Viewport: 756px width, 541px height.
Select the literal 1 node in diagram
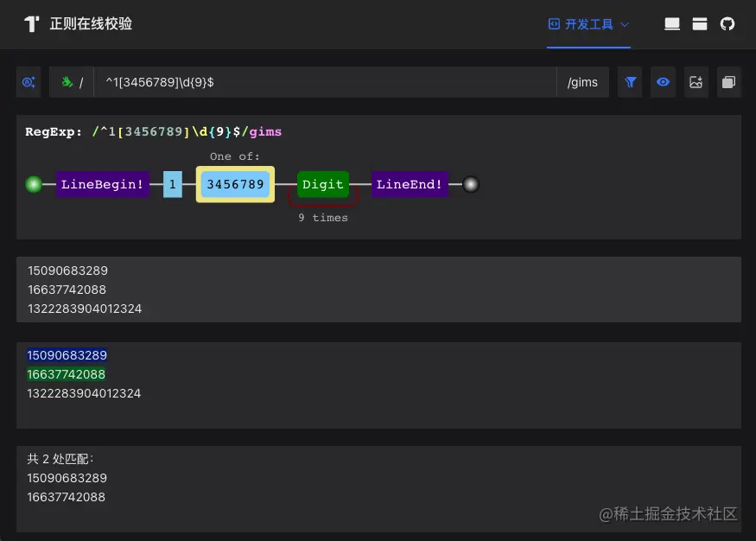click(173, 184)
